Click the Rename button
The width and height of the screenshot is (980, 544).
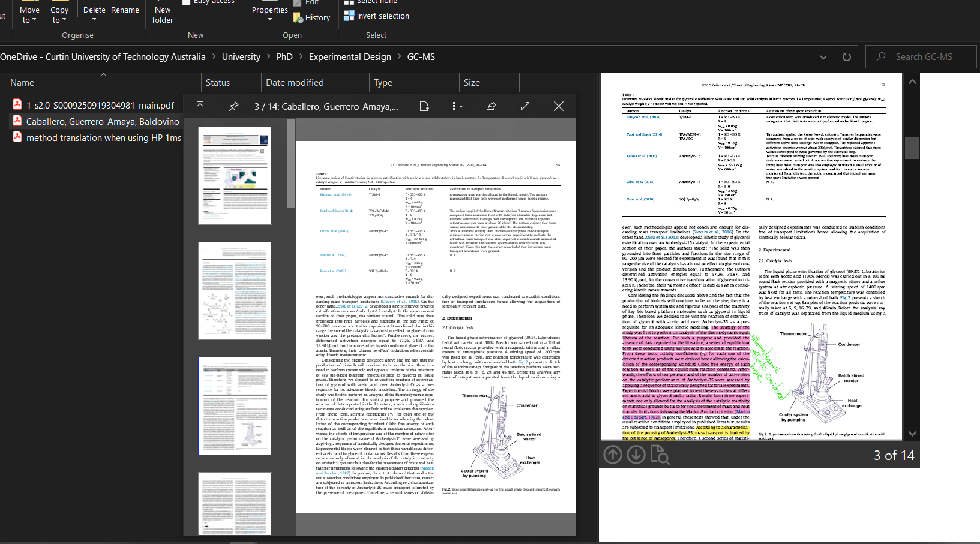[x=125, y=10]
